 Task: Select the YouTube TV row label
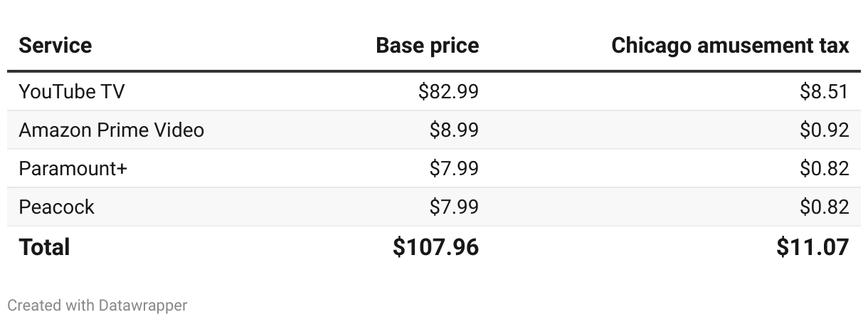(72, 91)
